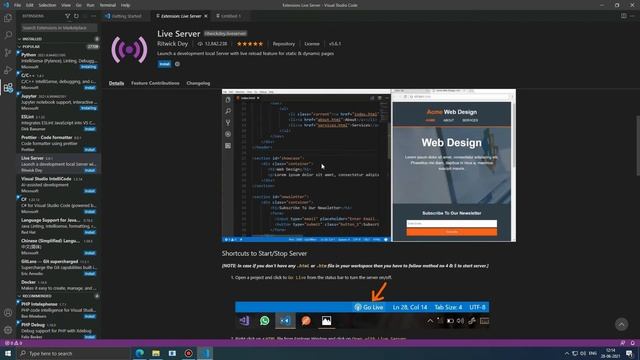Viewport: 640px width, 360px height.
Task: Install the PHP Intelephense extension
Action: [90, 316]
